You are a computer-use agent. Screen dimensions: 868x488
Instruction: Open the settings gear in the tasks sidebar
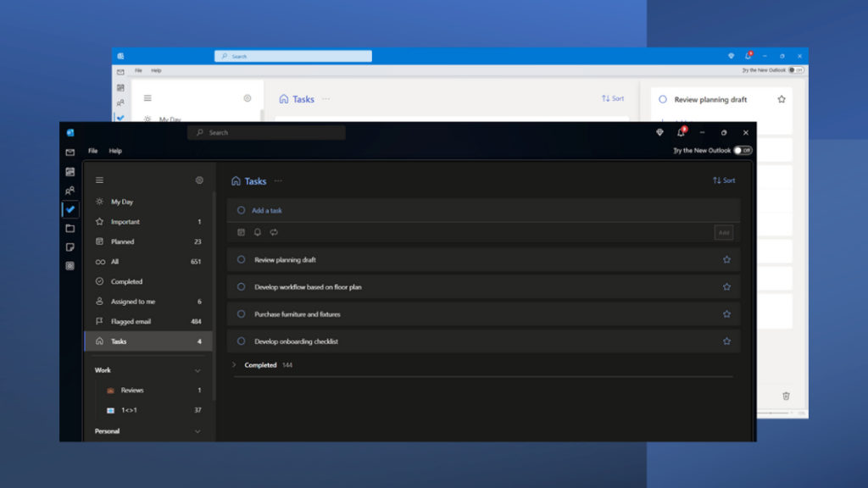(x=199, y=180)
